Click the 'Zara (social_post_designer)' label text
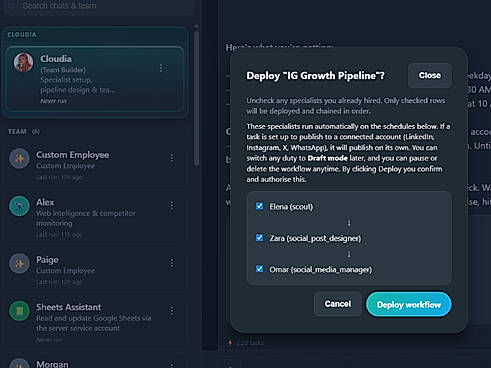This screenshot has height=368, width=491. [315, 238]
